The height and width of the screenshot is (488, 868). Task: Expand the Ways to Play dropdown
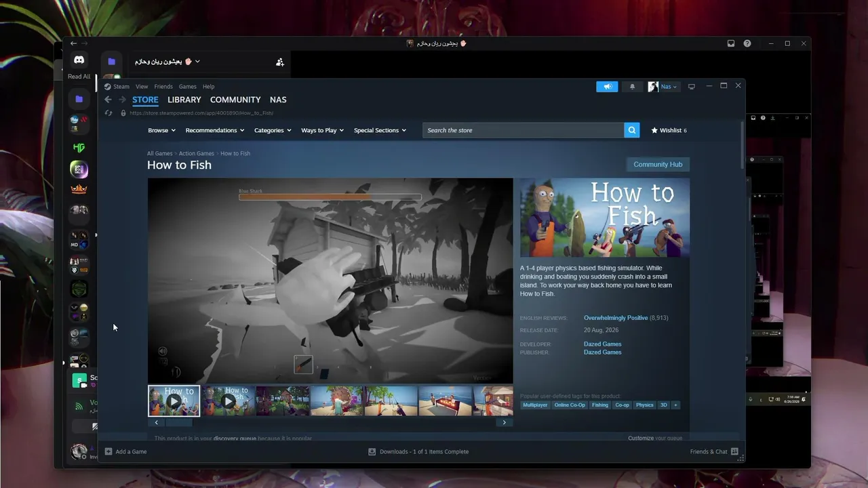[322, 130]
